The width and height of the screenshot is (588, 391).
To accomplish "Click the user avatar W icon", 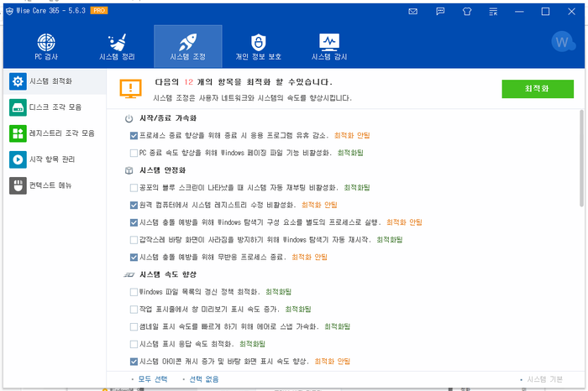I will [563, 42].
